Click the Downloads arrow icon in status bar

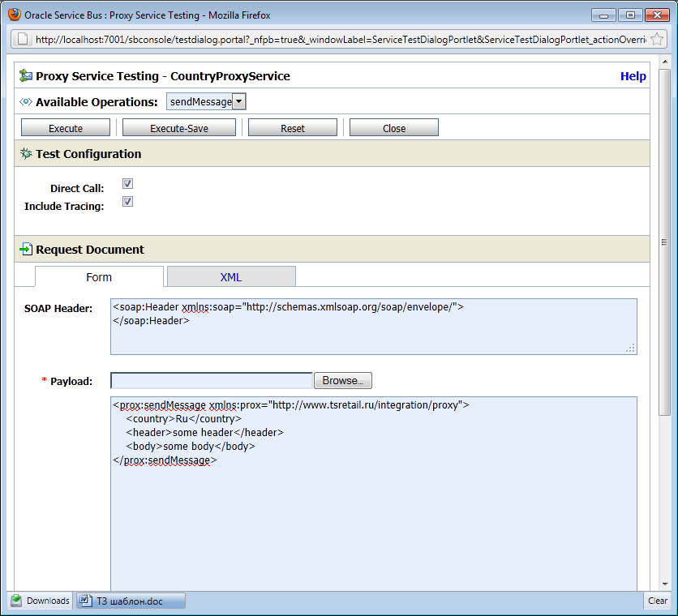tap(17, 601)
